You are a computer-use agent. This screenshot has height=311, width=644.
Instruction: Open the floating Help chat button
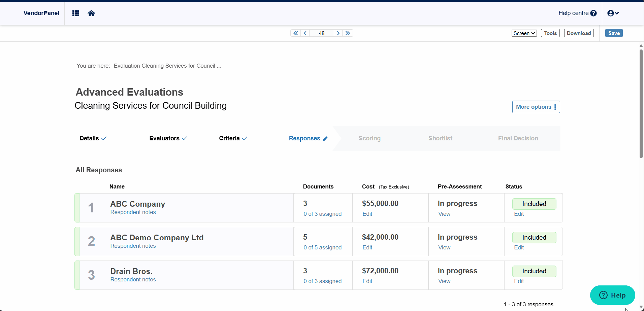612,295
